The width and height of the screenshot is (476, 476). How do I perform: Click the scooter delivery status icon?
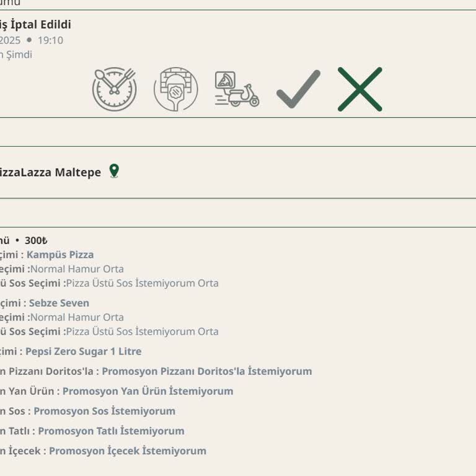coord(237,89)
